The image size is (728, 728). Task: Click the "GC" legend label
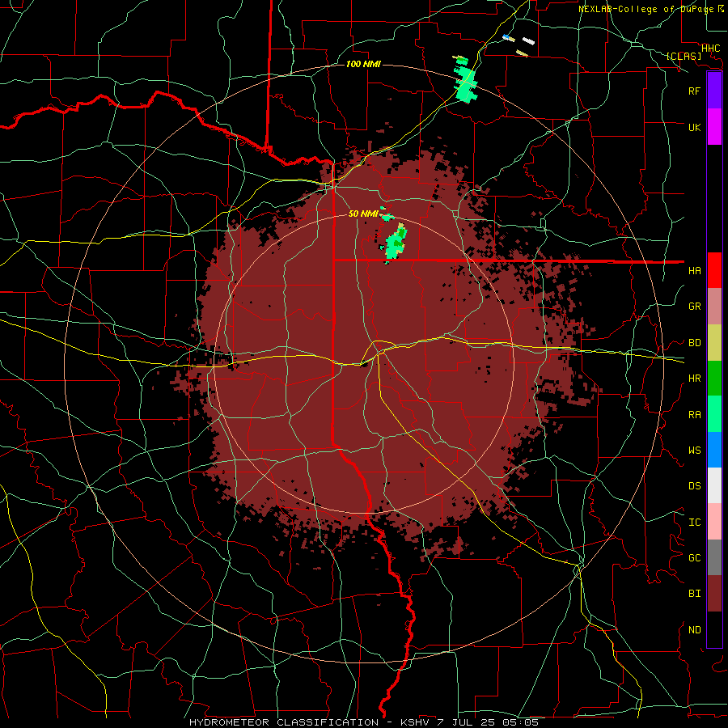(694, 557)
